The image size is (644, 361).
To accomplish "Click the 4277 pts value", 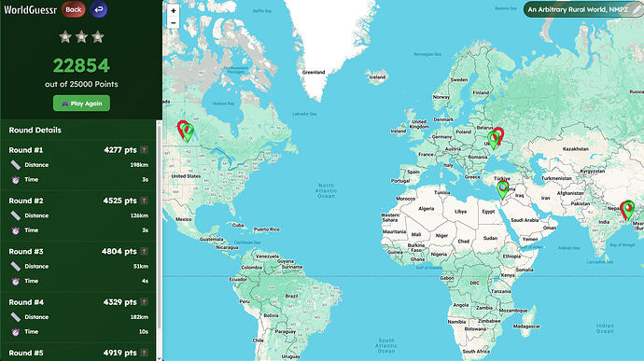I will point(120,150).
